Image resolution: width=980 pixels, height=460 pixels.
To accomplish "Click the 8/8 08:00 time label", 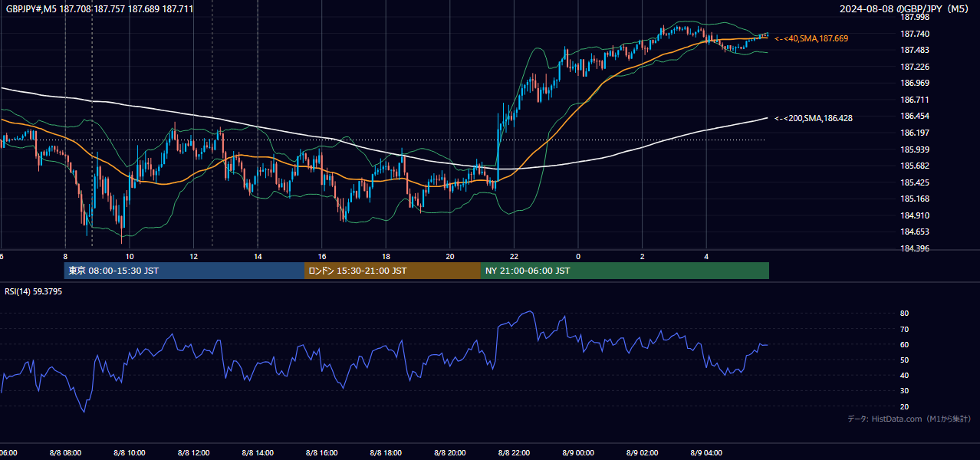I will (x=65, y=453).
